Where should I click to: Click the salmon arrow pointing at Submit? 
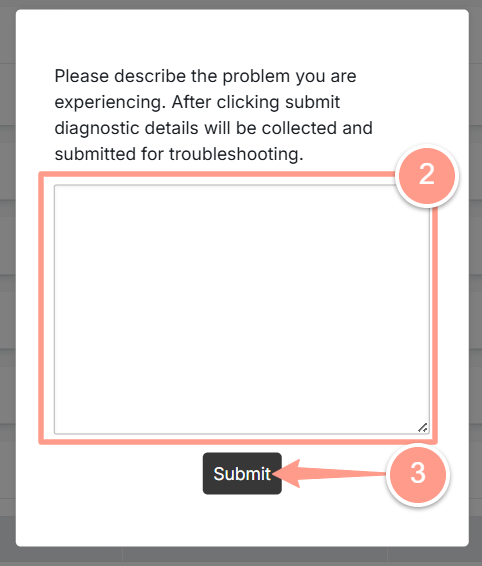[x=330, y=474]
